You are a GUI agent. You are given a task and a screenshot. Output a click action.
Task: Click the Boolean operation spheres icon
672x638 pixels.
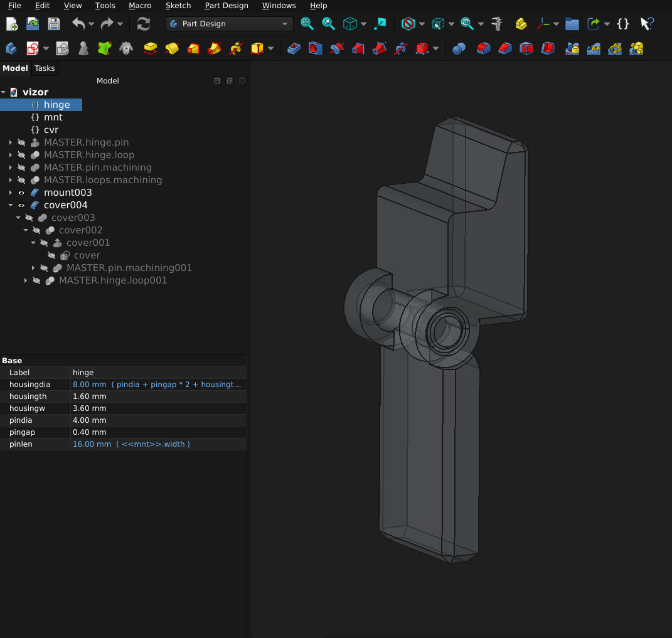(x=459, y=48)
